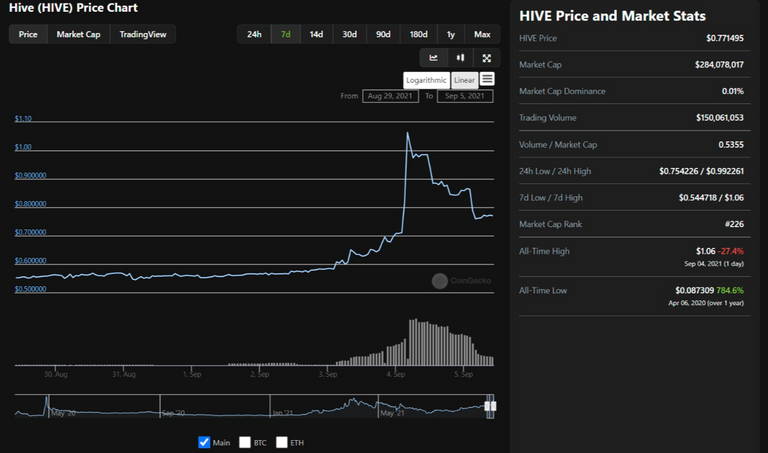Set chart range to Max
768x453 pixels.
[482, 34]
